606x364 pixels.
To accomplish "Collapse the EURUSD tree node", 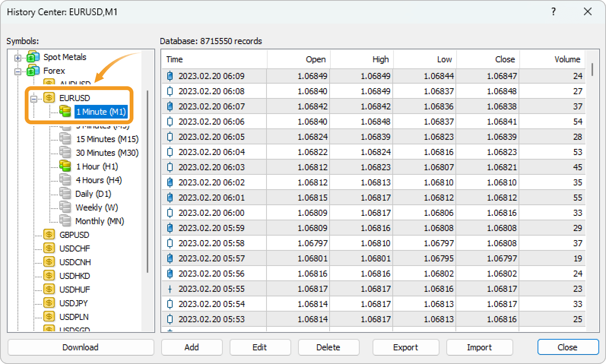I will (x=33, y=99).
